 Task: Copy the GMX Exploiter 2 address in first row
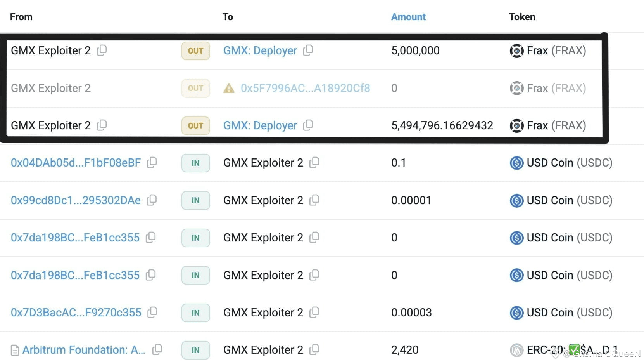point(102,50)
